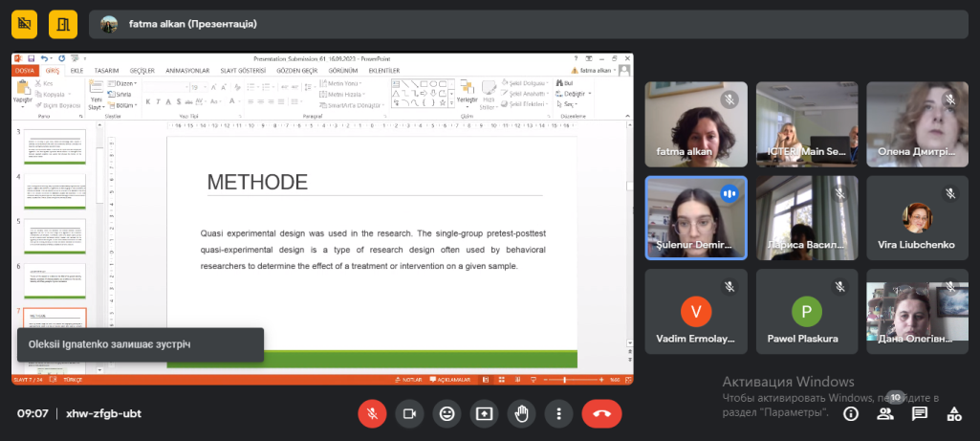Click the METHODE slide title text
This screenshot has height=441, width=980.
coord(257,182)
